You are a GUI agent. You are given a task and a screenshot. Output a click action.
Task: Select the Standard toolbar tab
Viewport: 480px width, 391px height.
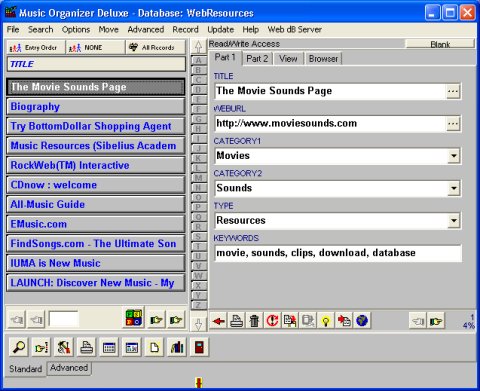tap(26, 369)
